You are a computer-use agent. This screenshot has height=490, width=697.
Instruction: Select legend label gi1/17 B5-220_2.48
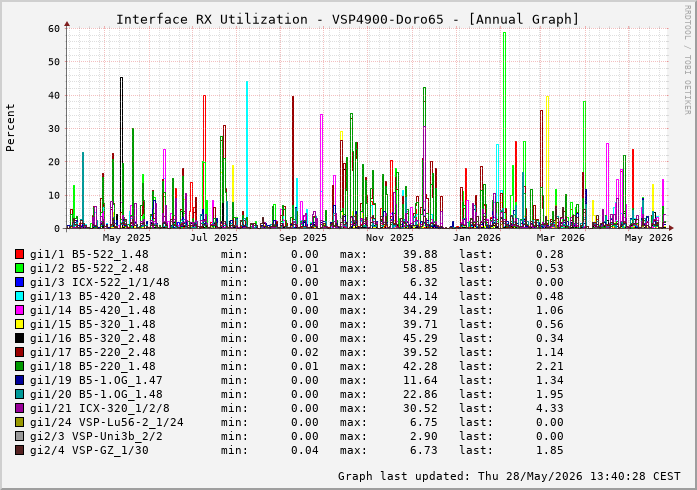93,352
